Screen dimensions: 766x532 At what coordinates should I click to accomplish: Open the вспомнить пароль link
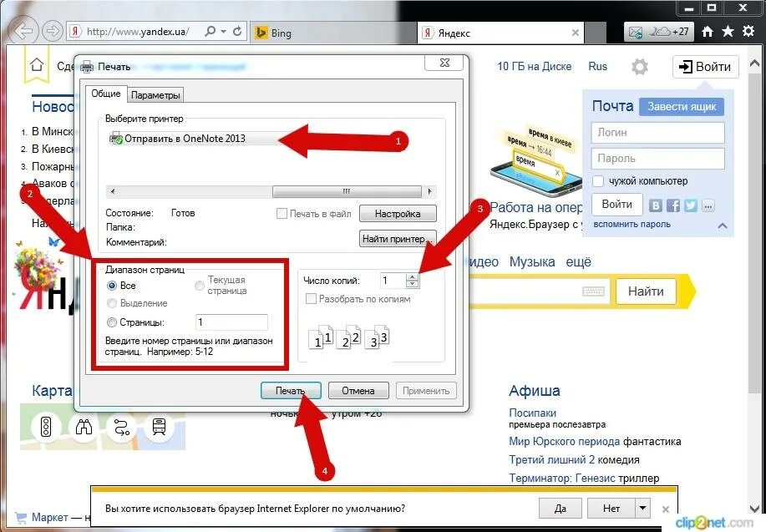click(x=632, y=224)
